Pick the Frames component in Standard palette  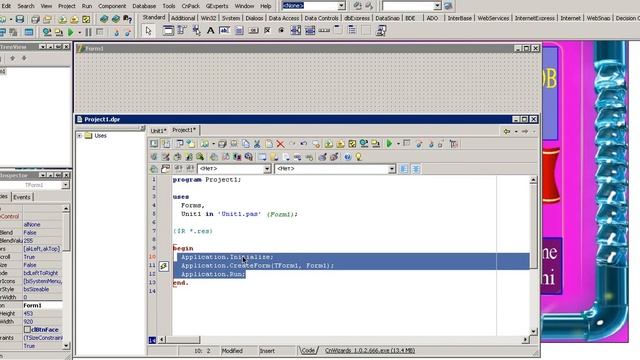168,31
